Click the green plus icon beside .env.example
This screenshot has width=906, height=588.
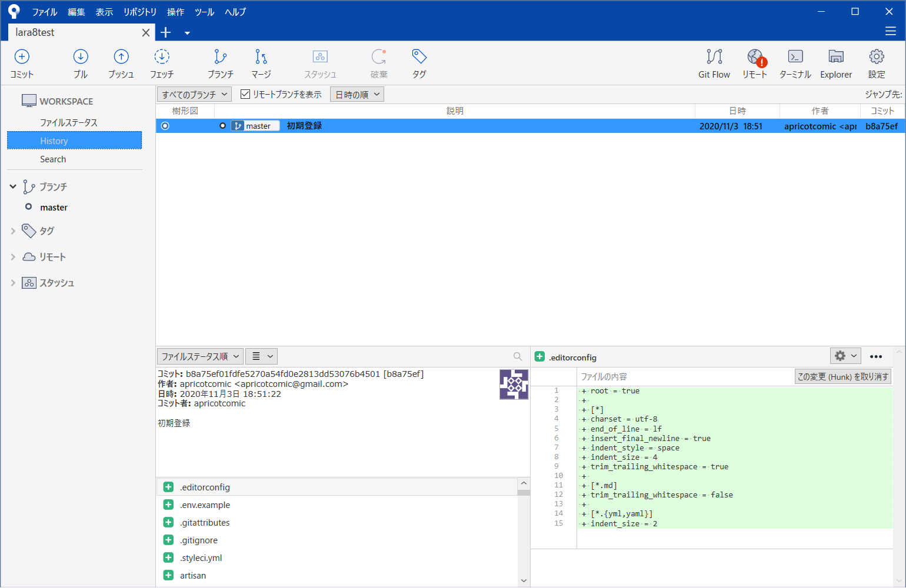(x=168, y=505)
